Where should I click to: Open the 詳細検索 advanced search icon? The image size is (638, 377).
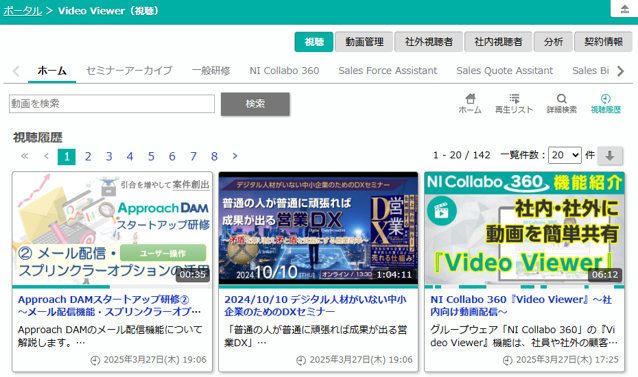point(562,104)
